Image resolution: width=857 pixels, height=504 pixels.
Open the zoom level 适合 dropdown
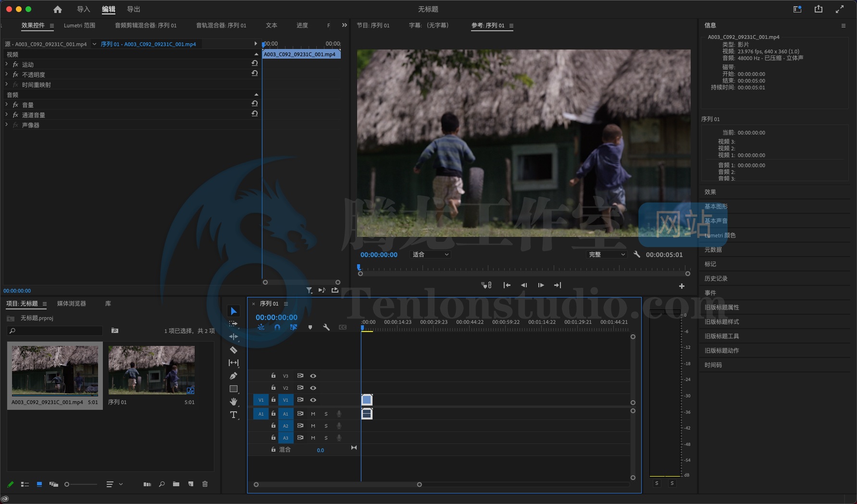tap(431, 255)
